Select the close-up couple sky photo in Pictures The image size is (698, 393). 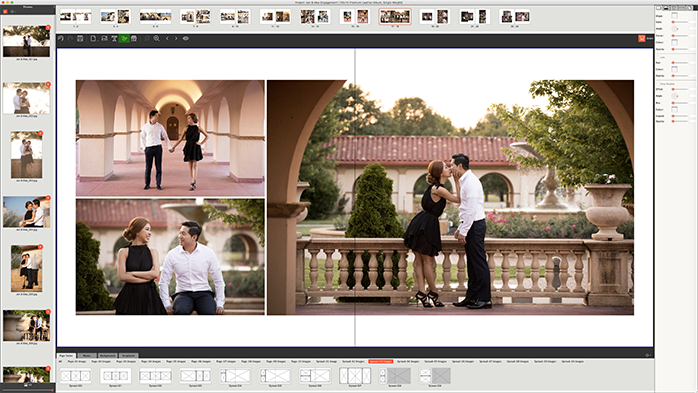click(26, 212)
